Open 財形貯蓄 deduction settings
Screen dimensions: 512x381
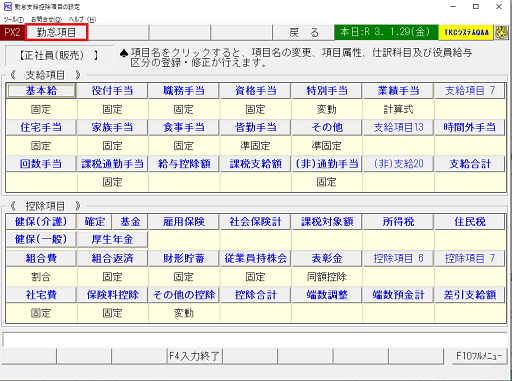184,258
